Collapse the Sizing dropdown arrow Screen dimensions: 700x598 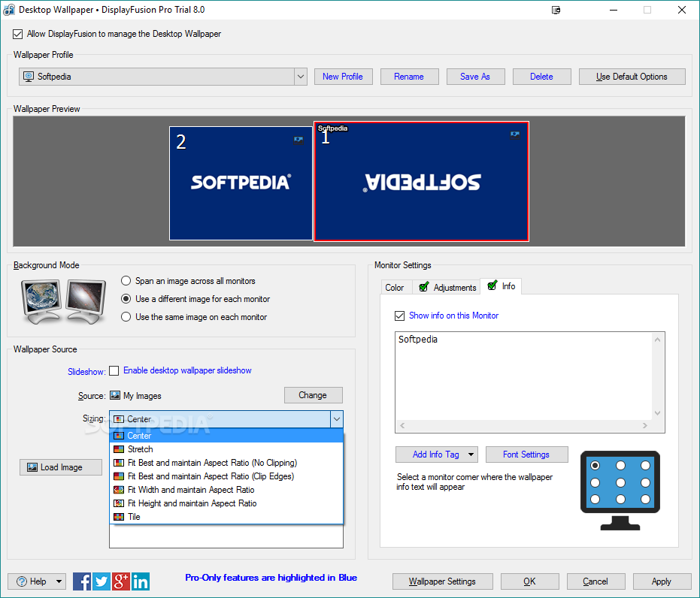(337, 419)
